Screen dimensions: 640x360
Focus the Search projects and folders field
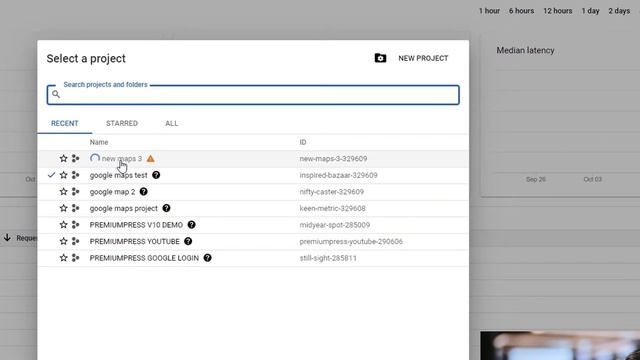click(253, 95)
